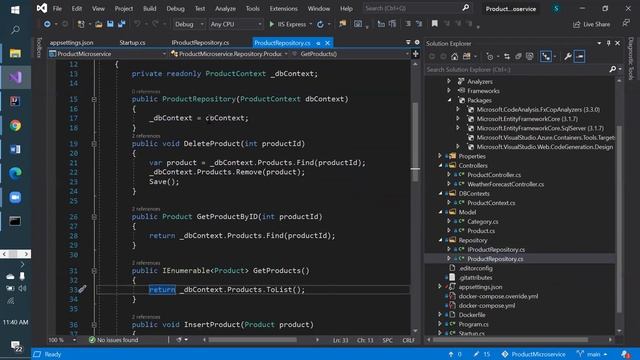Click the browser Refresh toolbar icon

tap(320, 24)
